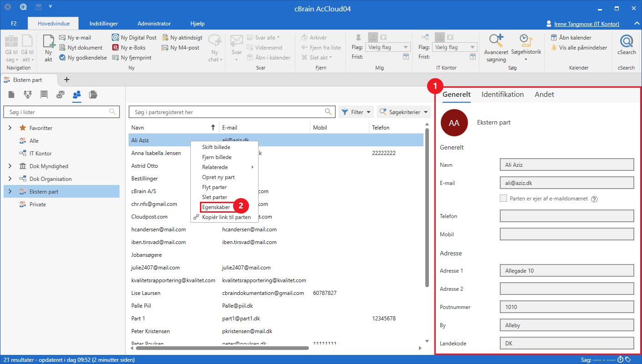Switch to the Identifikation tab

click(x=503, y=95)
